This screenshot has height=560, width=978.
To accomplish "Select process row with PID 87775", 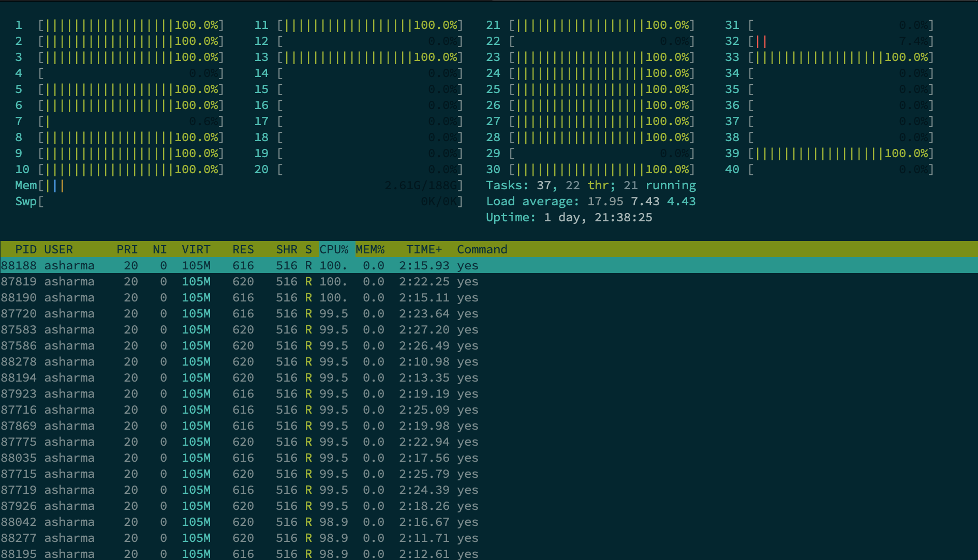I will click(489, 442).
